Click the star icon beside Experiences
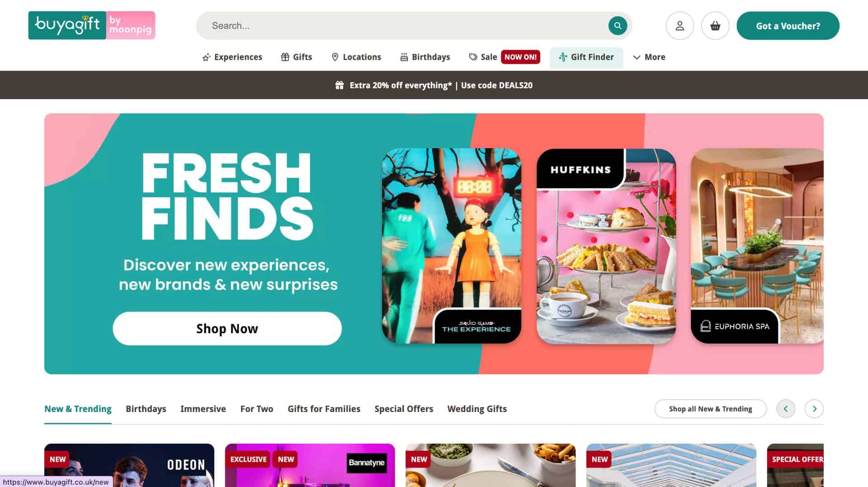The height and width of the screenshot is (487, 868). click(x=206, y=57)
